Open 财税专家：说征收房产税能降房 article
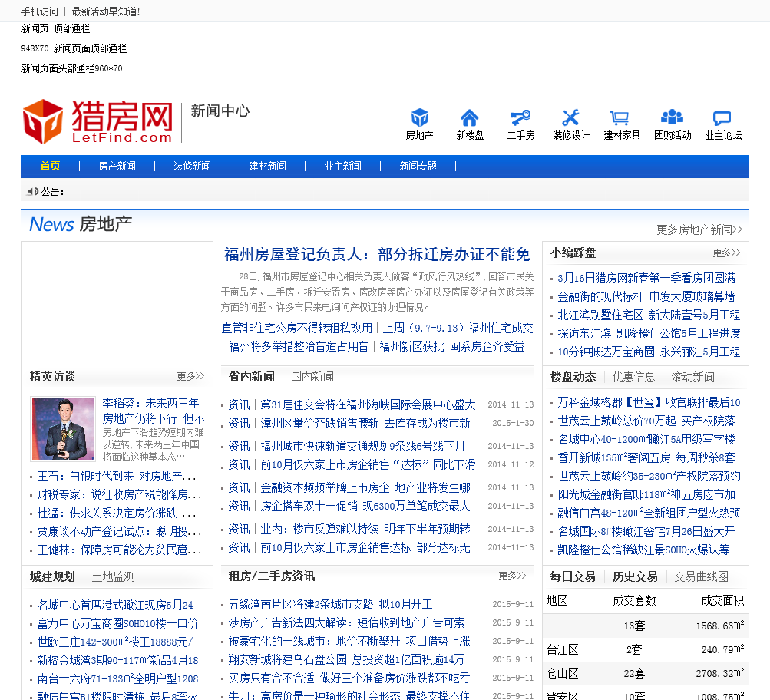This screenshot has height=700, width=770. pyautogui.click(x=119, y=495)
